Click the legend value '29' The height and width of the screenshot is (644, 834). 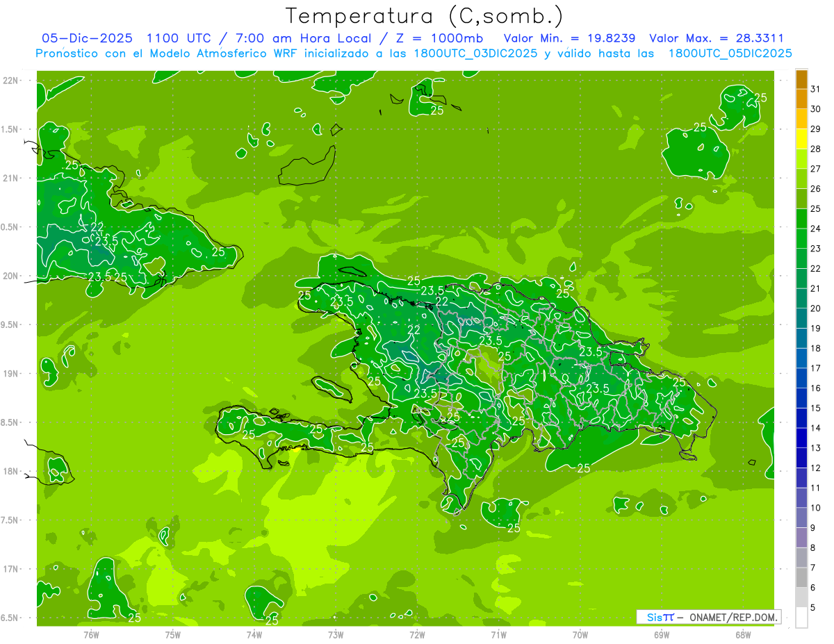pos(816,129)
